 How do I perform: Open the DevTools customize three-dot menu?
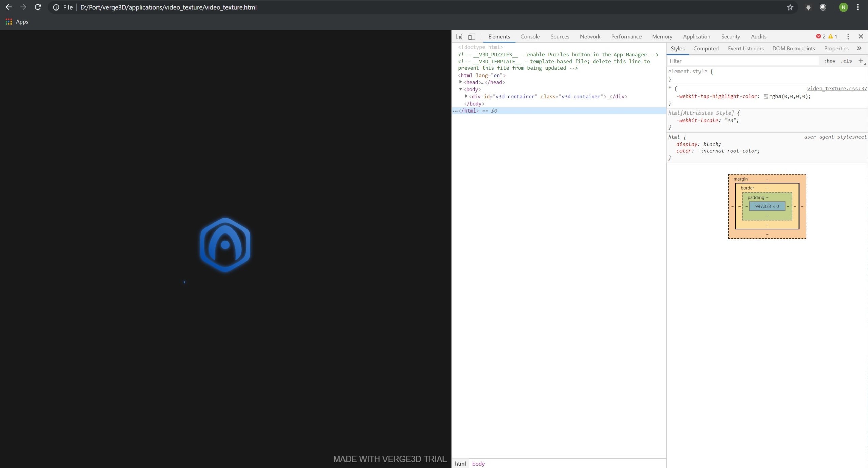pyautogui.click(x=848, y=37)
